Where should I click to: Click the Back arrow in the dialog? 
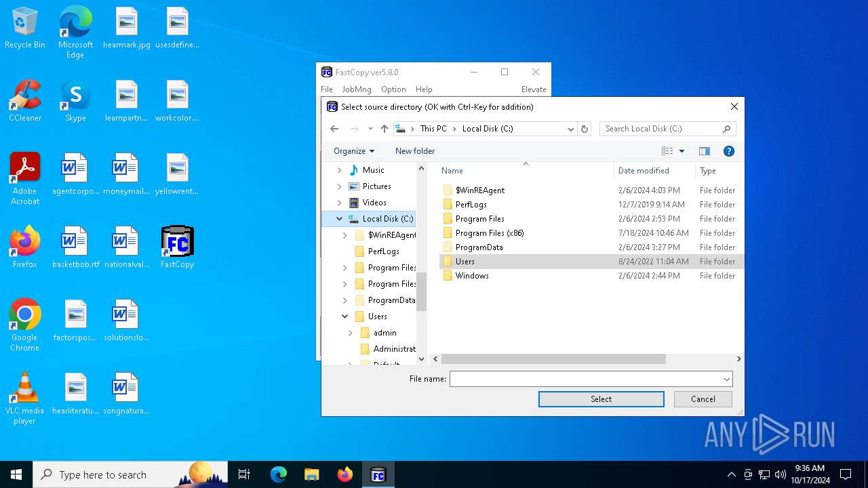point(334,129)
